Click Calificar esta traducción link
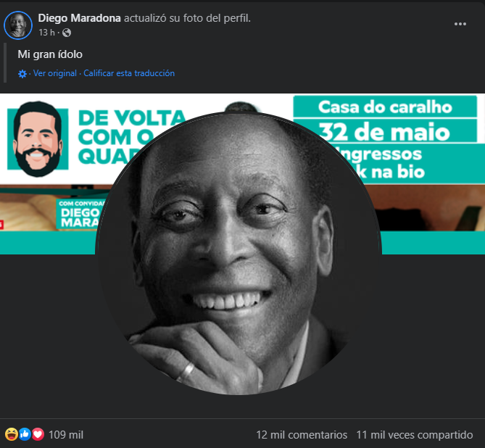The height and width of the screenshot is (448, 485). click(129, 73)
